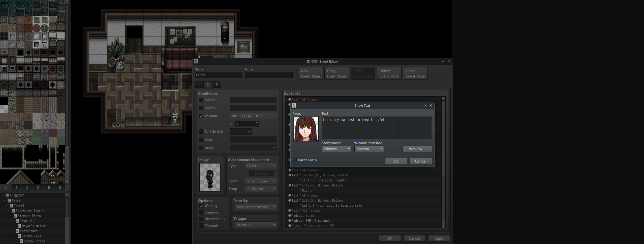This screenshot has width=644, height=244.
Task: Click Apply in Event Editor
Action: 439,238
